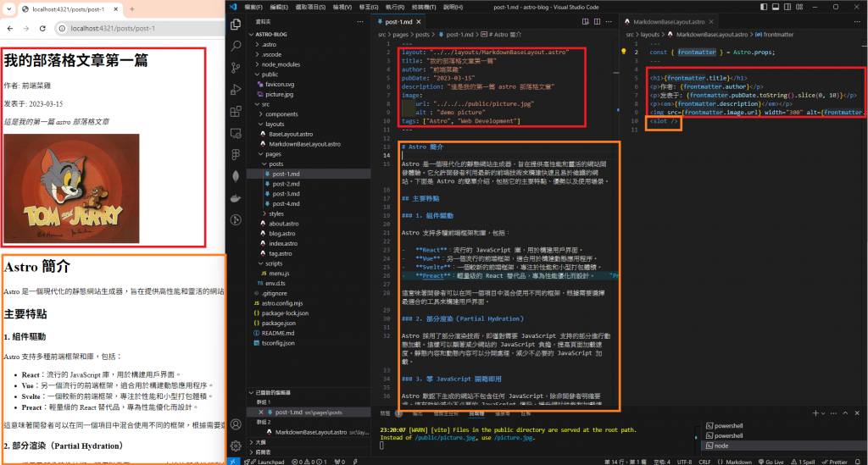Open the Git Graph view icon
The width and height of the screenshot is (868, 465).
tap(236, 220)
